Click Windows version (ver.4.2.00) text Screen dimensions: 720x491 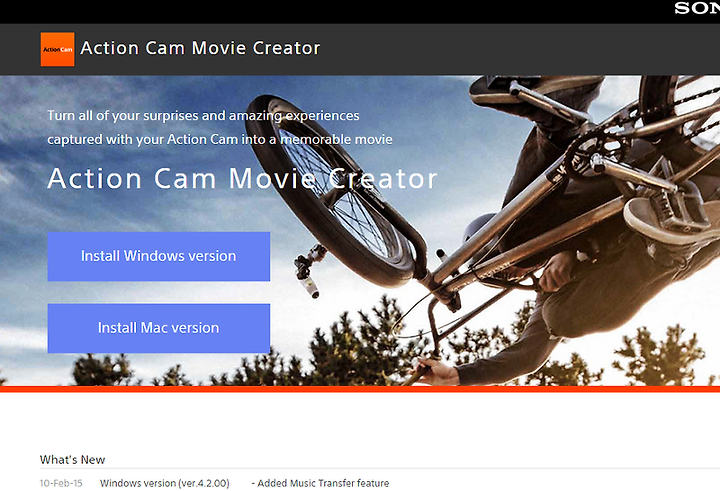[165, 483]
